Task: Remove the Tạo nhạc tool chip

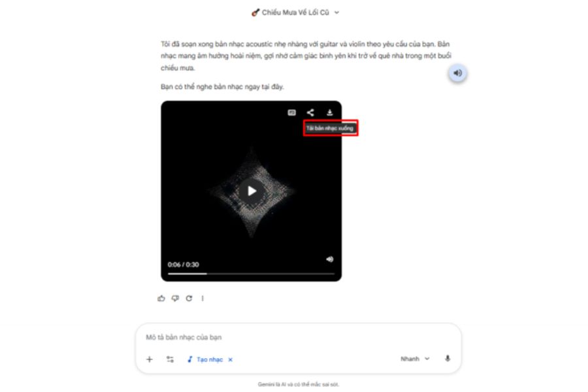Action: (x=230, y=359)
